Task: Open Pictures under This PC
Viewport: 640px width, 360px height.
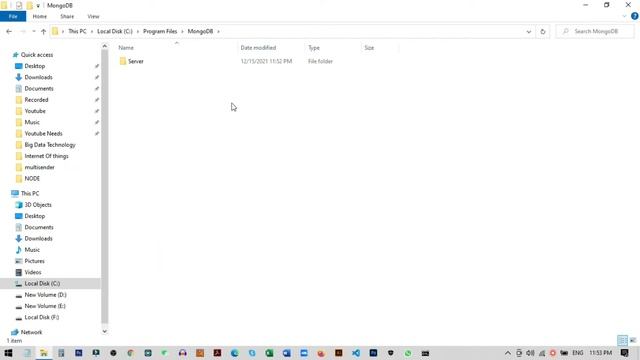Action: (34, 261)
